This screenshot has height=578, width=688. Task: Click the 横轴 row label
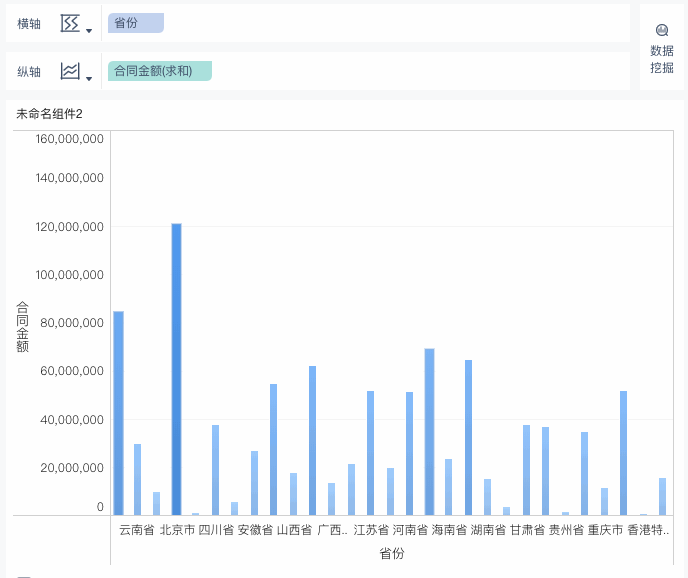[x=29, y=24]
